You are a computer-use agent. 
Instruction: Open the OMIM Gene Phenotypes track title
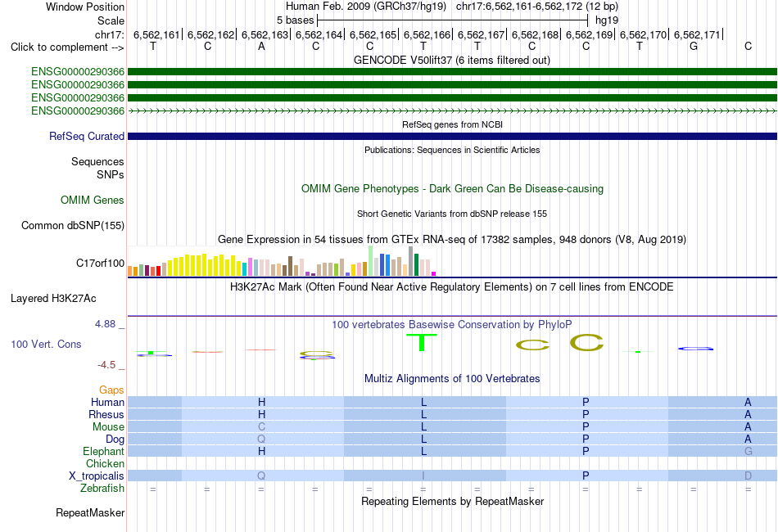pos(452,189)
